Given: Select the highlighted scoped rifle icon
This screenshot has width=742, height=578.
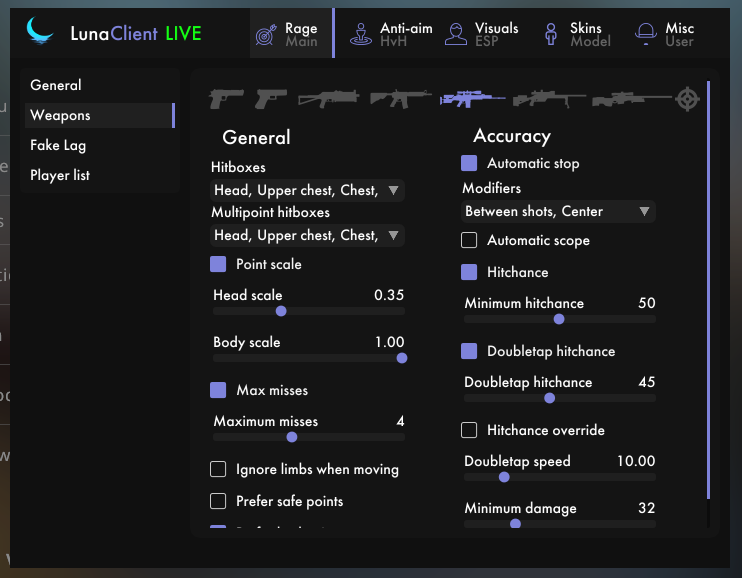Looking at the screenshot, I should [x=472, y=99].
